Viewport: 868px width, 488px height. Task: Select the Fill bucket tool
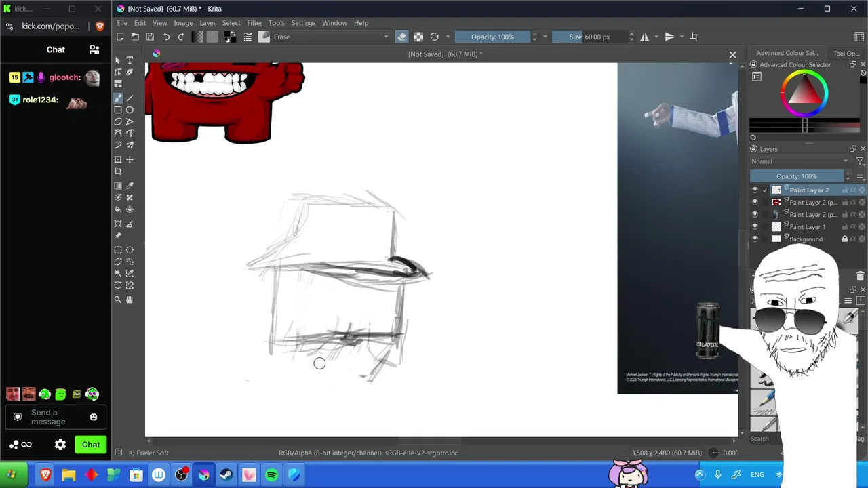[x=118, y=209]
